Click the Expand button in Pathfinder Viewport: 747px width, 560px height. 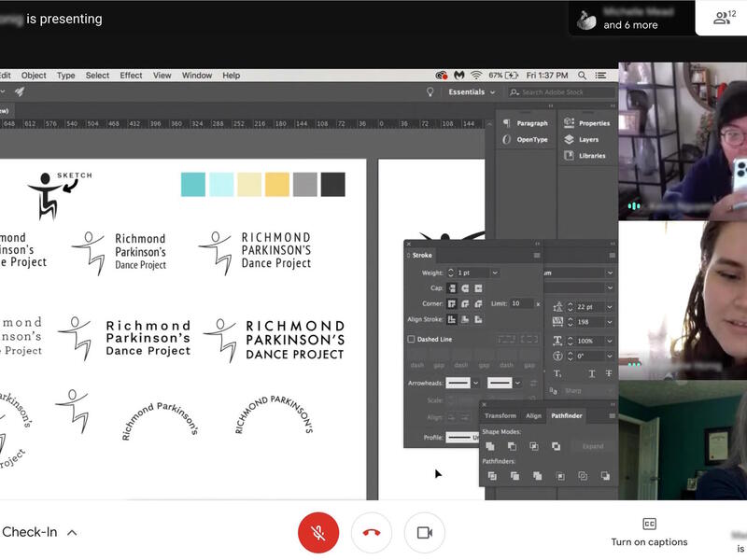point(593,446)
